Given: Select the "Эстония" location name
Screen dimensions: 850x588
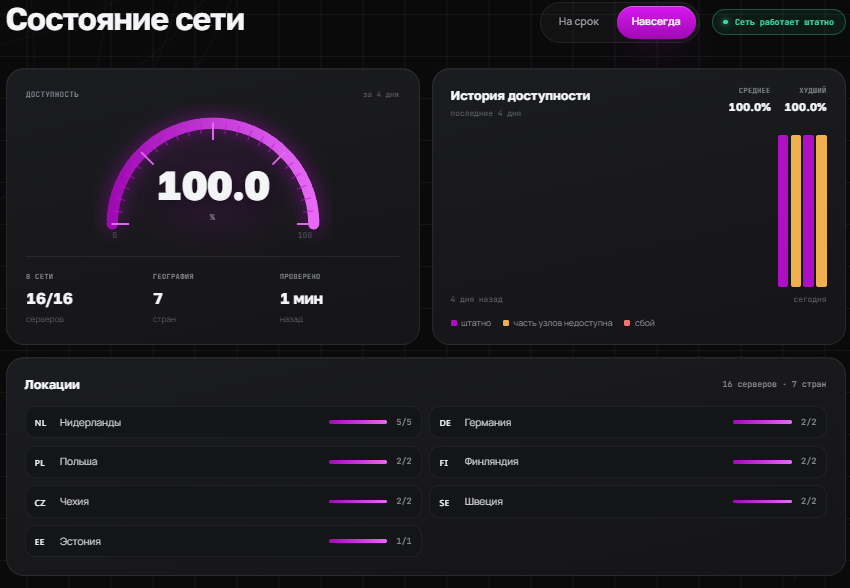Looking at the screenshot, I should 80,541.
